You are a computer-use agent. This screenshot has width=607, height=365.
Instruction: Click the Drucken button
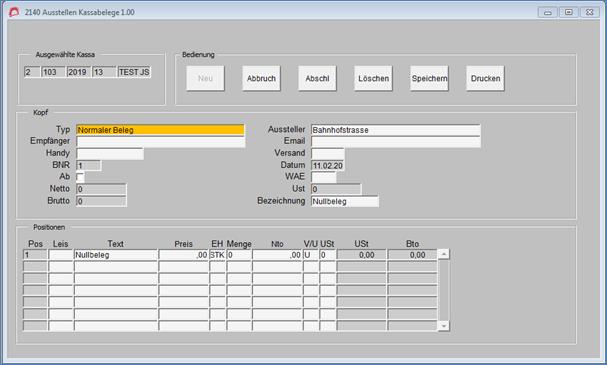485,78
